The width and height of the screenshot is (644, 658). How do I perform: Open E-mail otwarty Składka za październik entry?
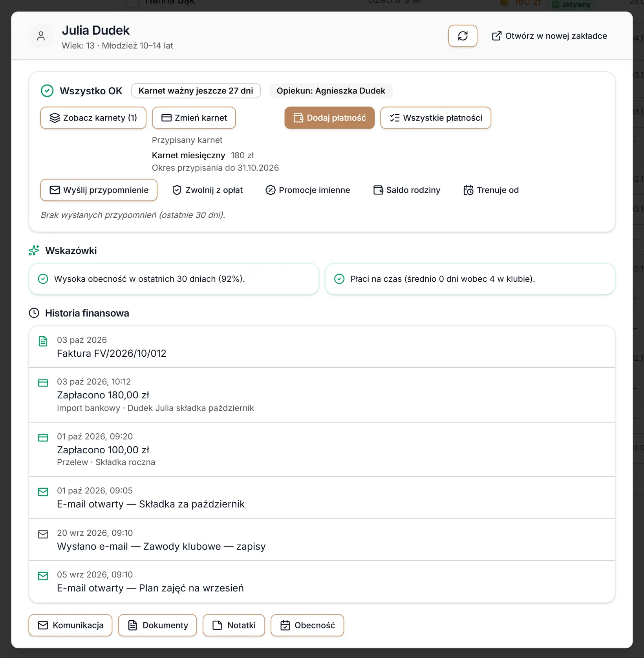[x=322, y=498]
